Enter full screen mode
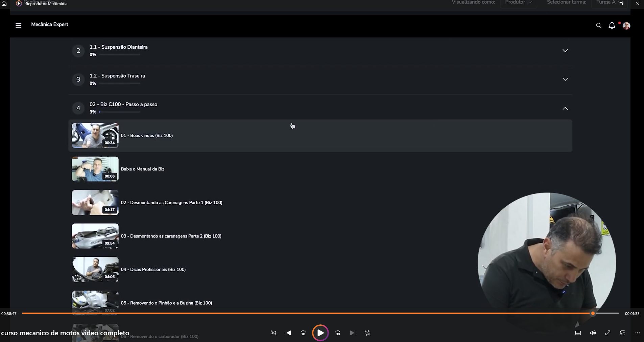Image resolution: width=644 pixels, height=342 pixels. click(608, 333)
